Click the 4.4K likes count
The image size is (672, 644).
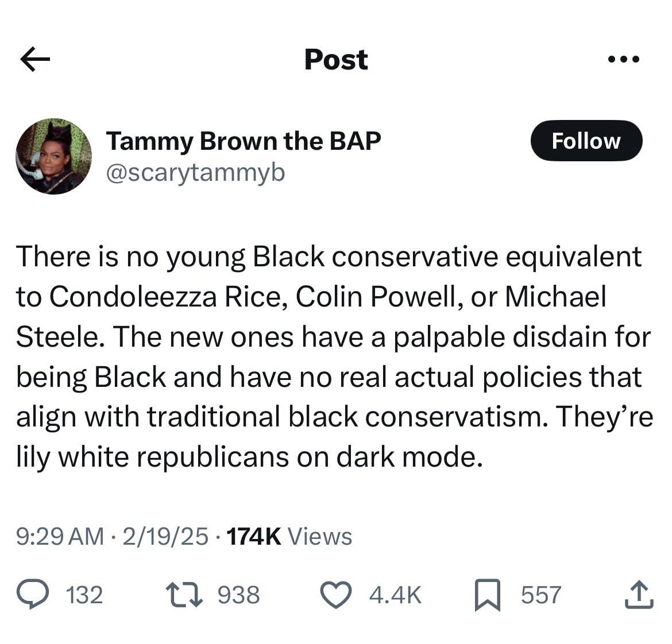click(x=395, y=595)
